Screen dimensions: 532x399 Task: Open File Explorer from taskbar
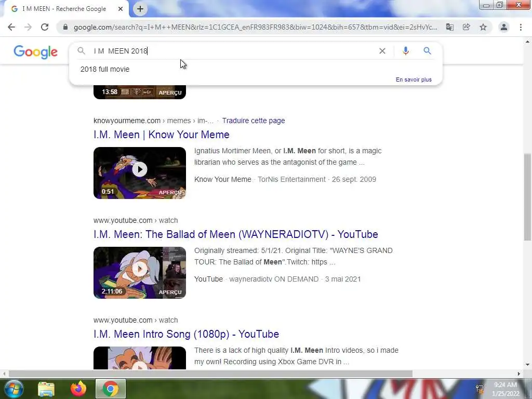[46, 389]
